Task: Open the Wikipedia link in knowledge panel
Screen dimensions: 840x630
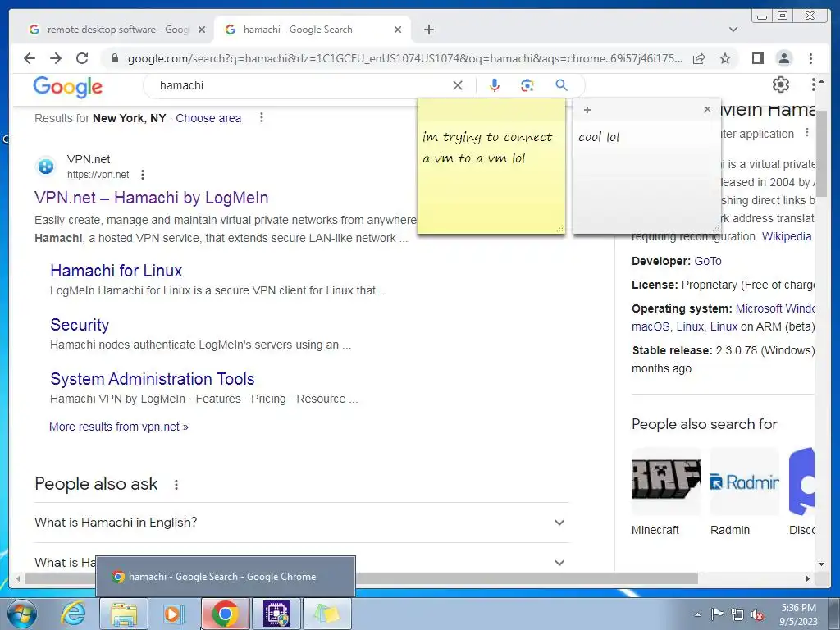Action: point(787,236)
